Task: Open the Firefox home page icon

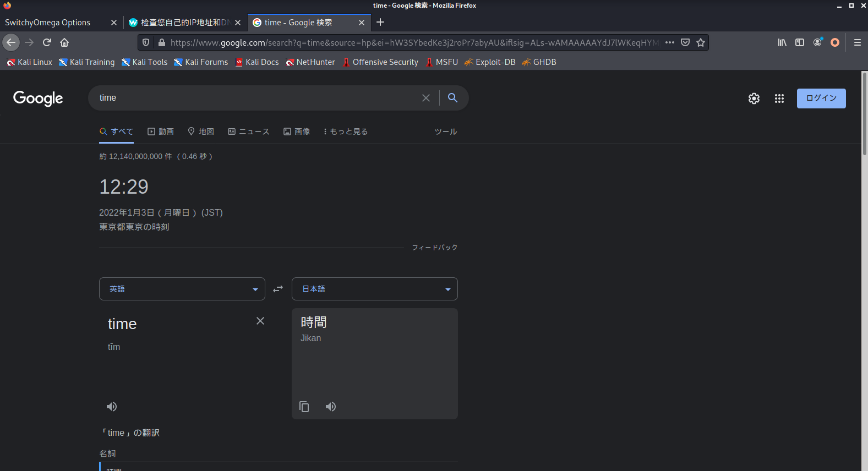Action: [64, 42]
